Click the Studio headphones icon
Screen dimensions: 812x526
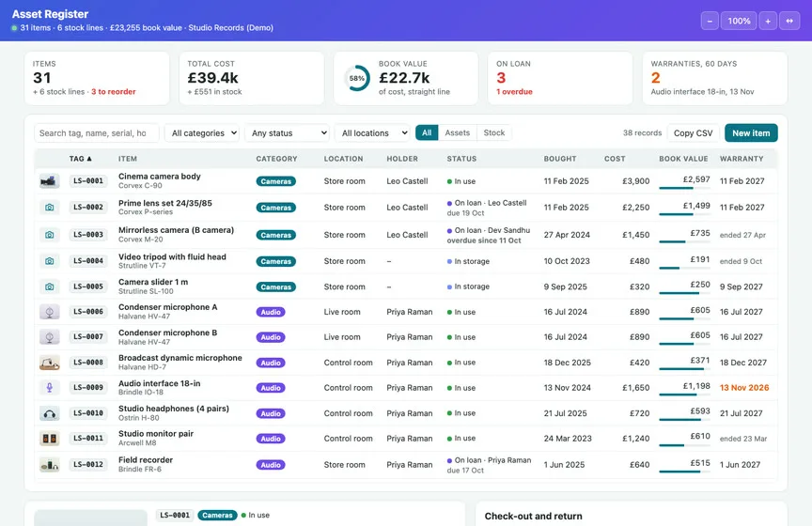tap(49, 413)
